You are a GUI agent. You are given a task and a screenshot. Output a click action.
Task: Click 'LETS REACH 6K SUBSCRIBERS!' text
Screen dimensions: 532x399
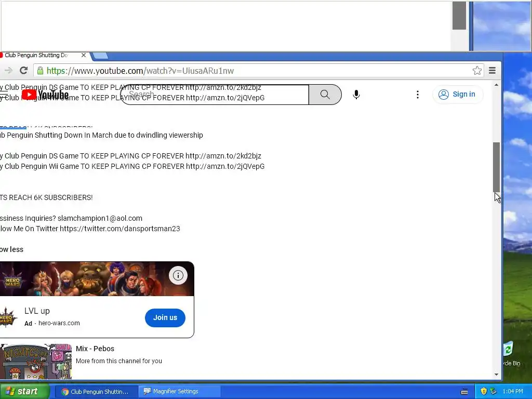click(x=46, y=197)
